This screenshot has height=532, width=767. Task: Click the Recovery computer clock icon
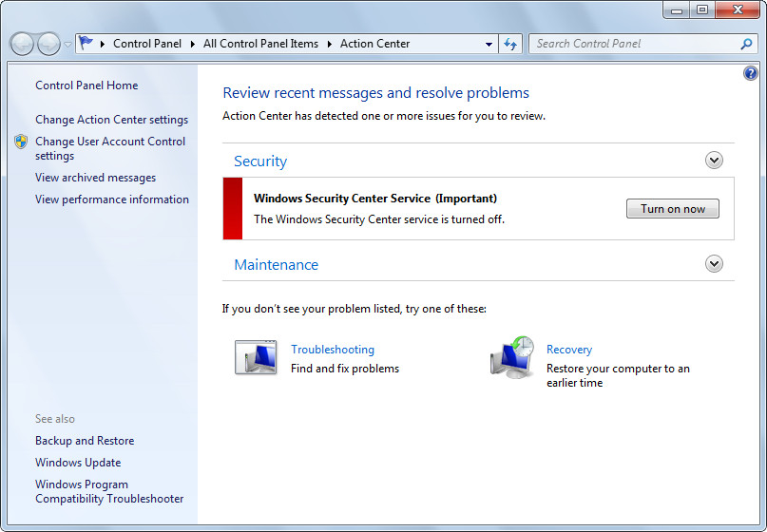pos(512,357)
